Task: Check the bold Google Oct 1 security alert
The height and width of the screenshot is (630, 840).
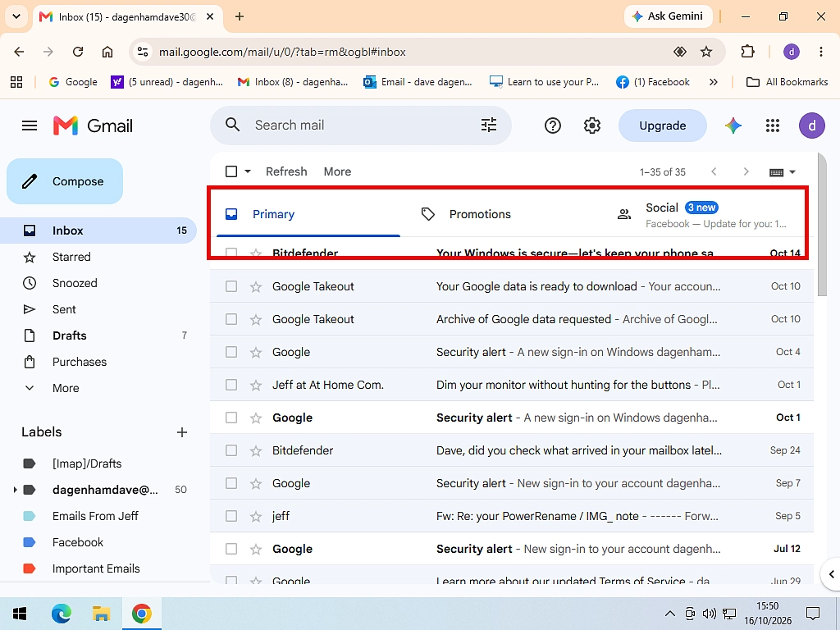Action: (231, 418)
